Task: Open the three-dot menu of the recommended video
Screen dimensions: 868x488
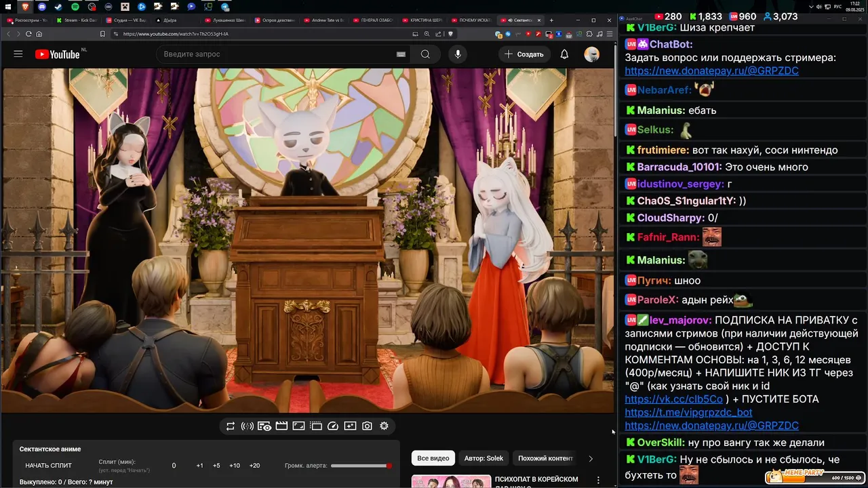Action: [x=598, y=480]
